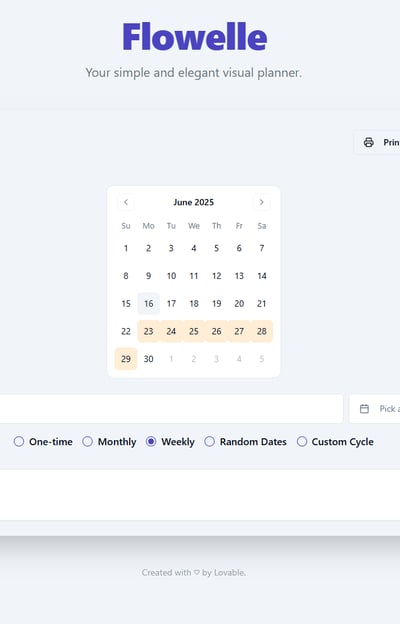Select June 12 on the calendar
The image size is (400, 624).
pyautogui.click(x=216, y=276)
